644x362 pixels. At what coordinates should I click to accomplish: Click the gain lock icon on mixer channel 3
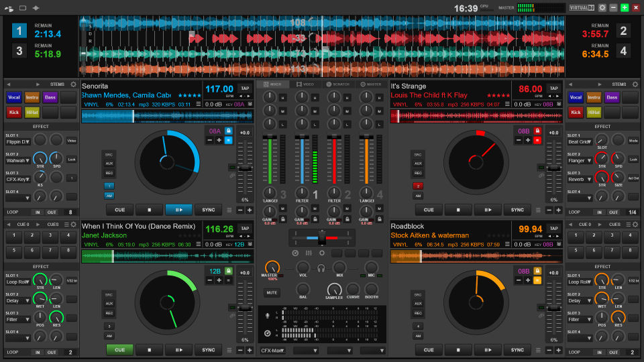click(282, 219)
